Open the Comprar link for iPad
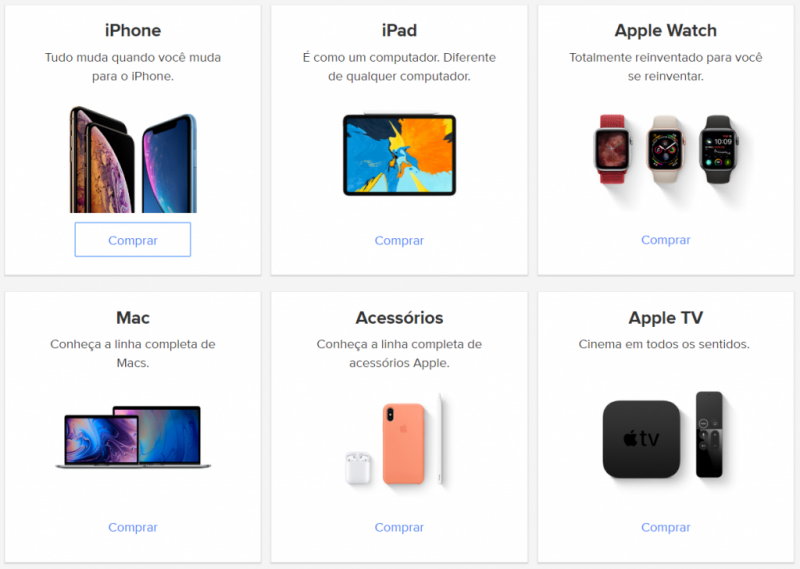The image size is (800, 569). click(x=399, y=240)
